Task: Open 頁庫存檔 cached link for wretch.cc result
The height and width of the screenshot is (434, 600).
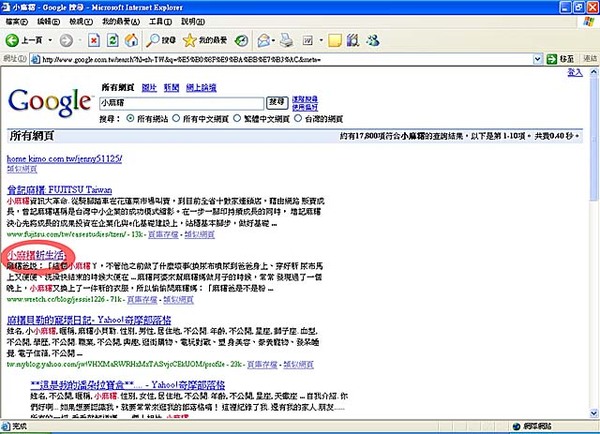Action: [x=142, y=299]
